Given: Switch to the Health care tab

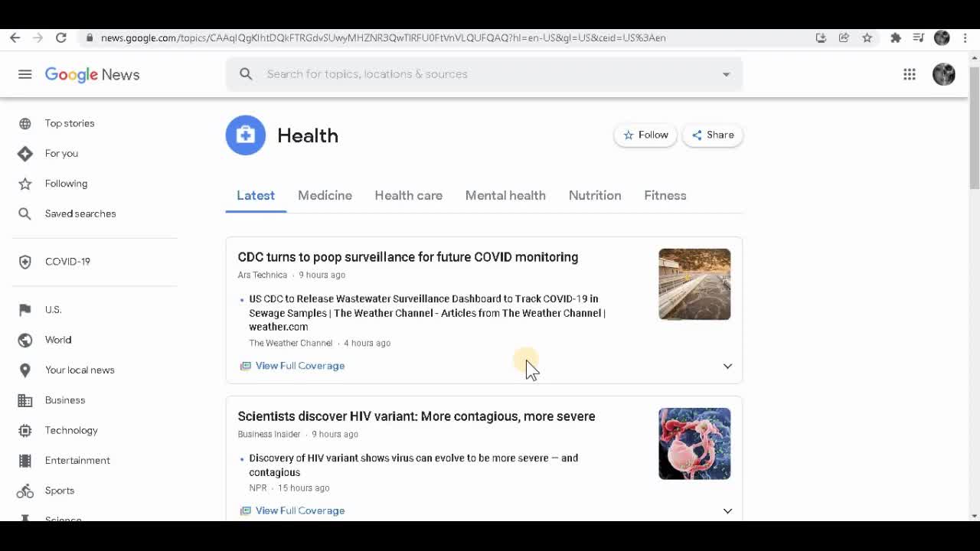Looking at the screenshot, I should click(x=408, y=196).
